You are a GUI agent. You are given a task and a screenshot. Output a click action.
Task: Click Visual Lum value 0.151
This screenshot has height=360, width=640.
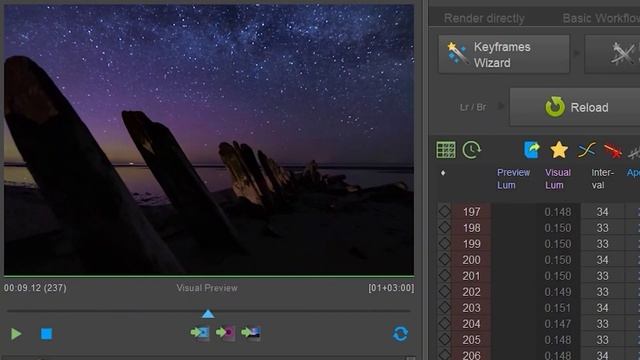(x=558, y=308)
